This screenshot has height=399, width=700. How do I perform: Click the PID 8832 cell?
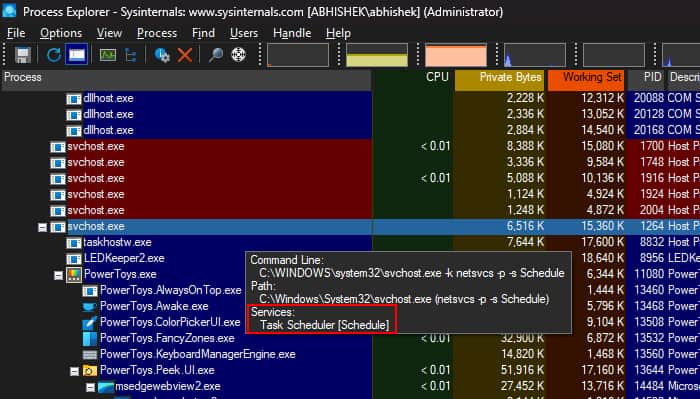652,243
